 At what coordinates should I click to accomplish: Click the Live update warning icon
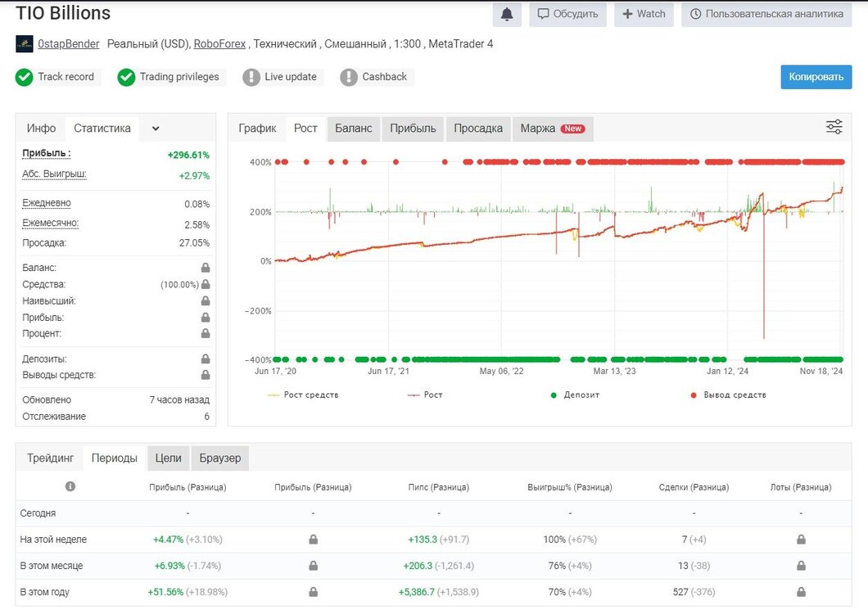251,77
